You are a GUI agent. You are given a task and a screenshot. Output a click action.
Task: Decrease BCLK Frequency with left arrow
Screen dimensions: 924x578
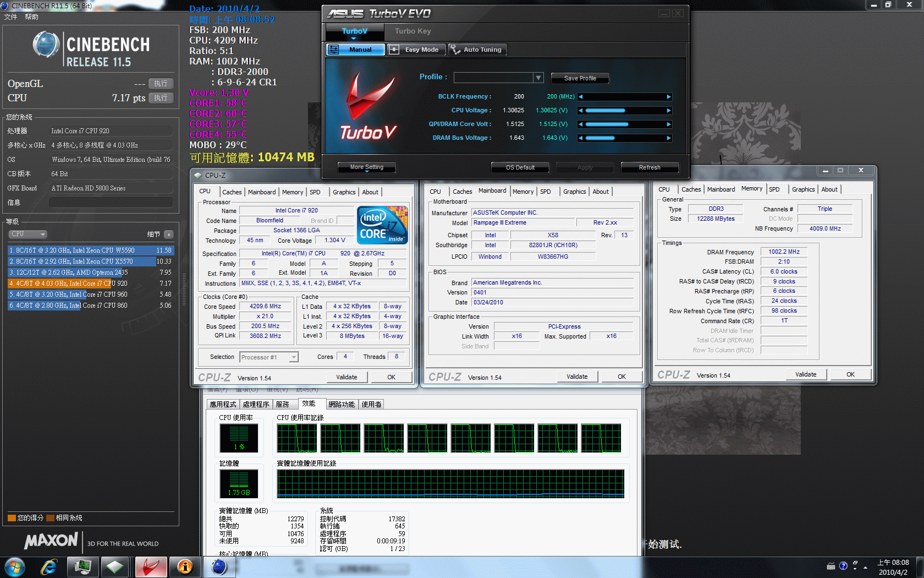(x=581, y=97)
